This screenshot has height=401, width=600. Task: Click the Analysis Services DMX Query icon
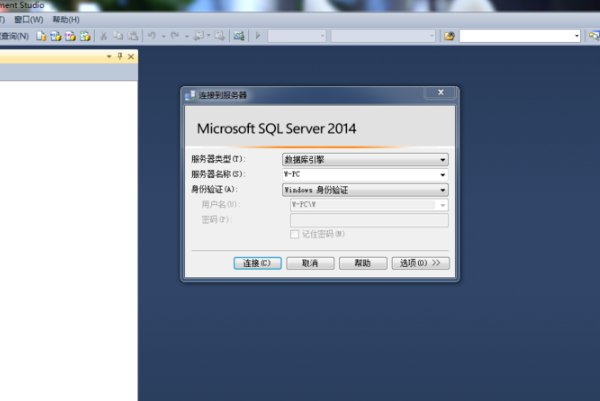(70, 36)
